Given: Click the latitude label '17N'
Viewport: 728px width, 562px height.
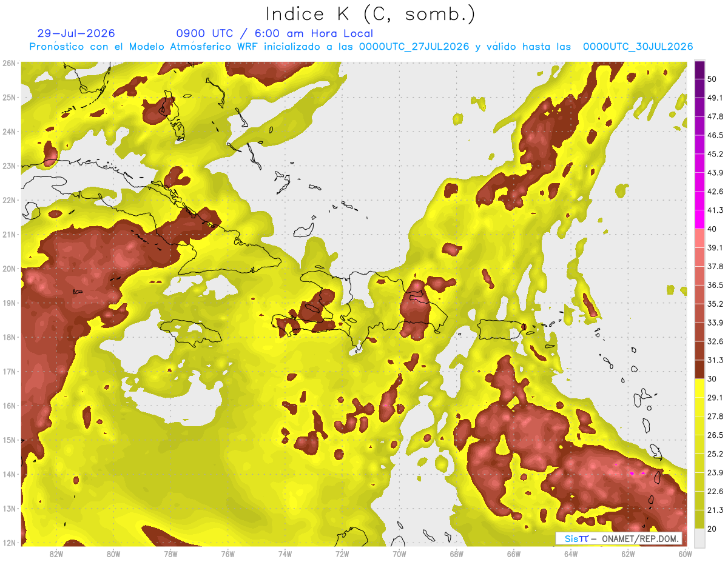Looking at the screenshot, I should click(9, 371).
